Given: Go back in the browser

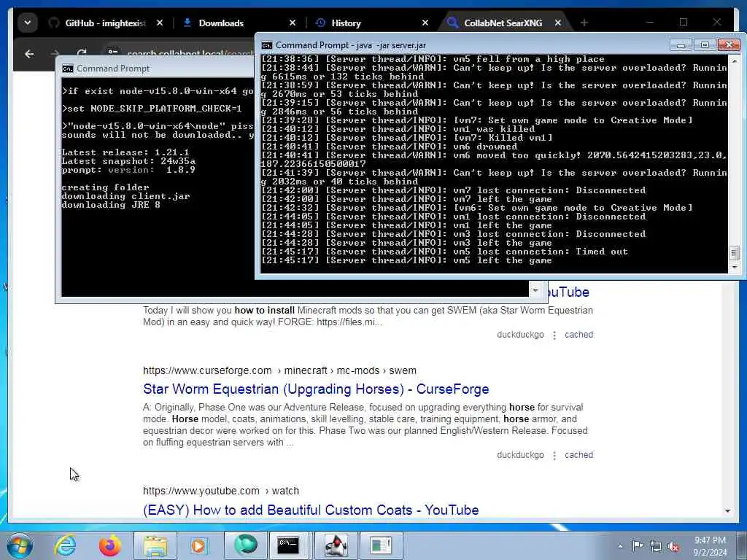Looking at the screenshot, I should 29,54.
